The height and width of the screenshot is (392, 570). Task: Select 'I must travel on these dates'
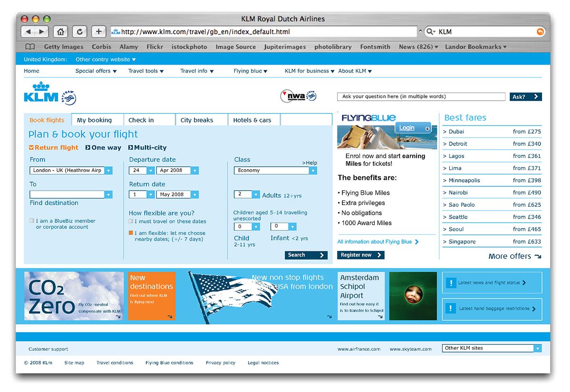point(131,221)
